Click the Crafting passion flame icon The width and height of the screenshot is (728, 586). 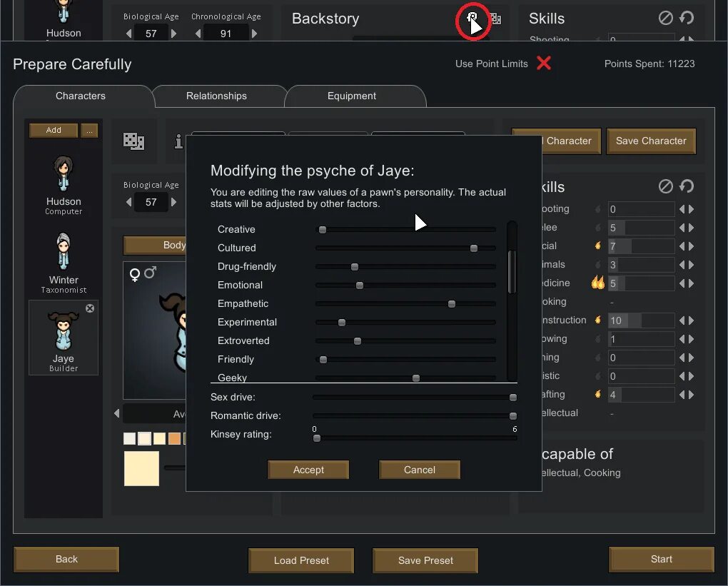click(598, 394)
